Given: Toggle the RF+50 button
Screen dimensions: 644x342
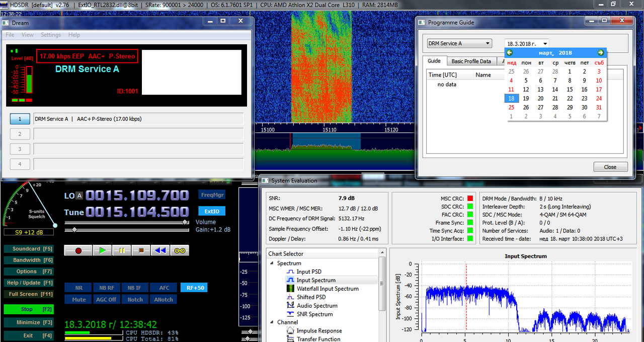Looking at the screenshot, I should (194, 288).
